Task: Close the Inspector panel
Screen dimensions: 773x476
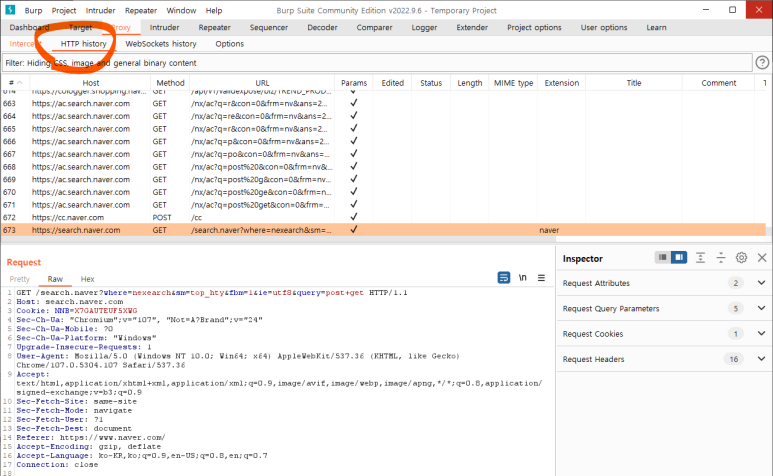Action: point(762,258)
